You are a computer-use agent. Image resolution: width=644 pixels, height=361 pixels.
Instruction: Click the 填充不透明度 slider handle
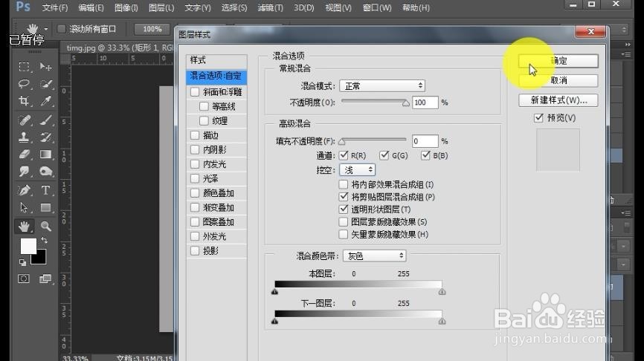click(x=342, y=142)
